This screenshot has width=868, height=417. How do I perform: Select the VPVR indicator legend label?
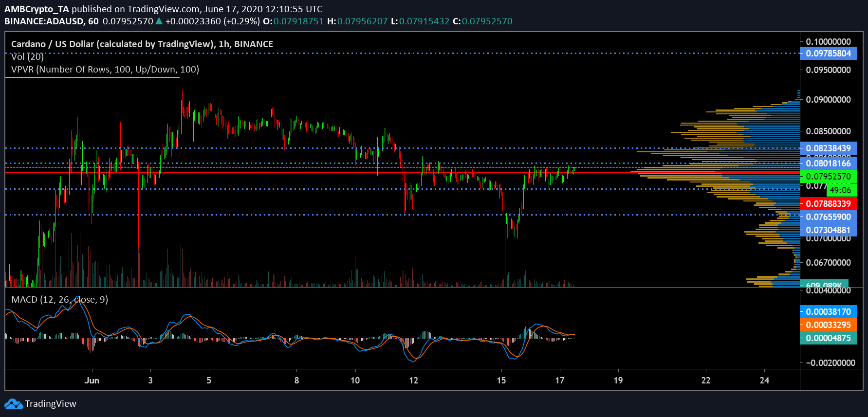(x=105, y=69)
